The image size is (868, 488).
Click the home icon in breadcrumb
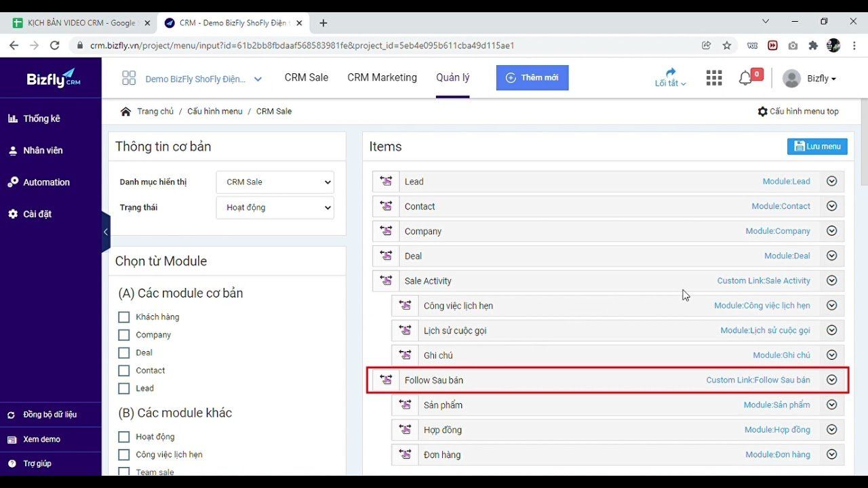(x=125, y=111)
